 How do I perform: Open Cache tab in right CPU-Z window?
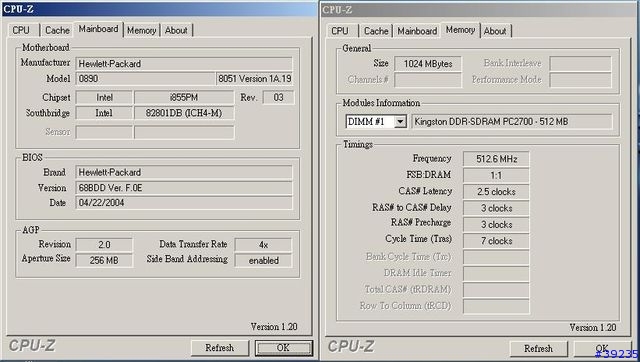376,31
